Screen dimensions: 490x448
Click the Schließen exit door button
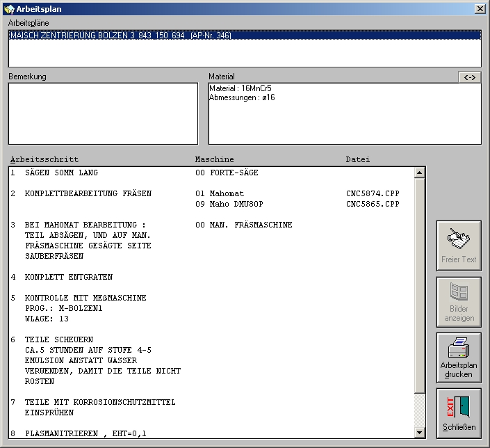(459, 413)
